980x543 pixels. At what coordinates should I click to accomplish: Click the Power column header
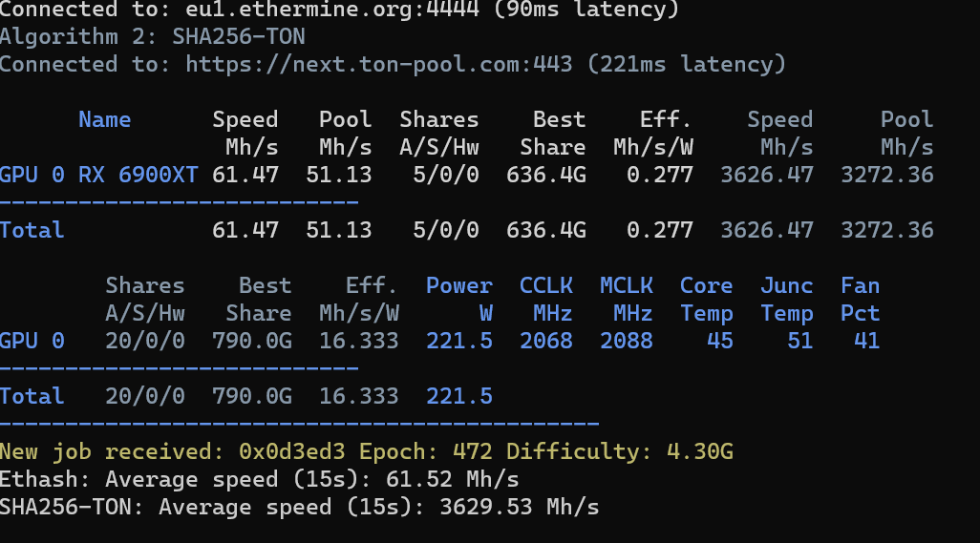pos(459,286)
